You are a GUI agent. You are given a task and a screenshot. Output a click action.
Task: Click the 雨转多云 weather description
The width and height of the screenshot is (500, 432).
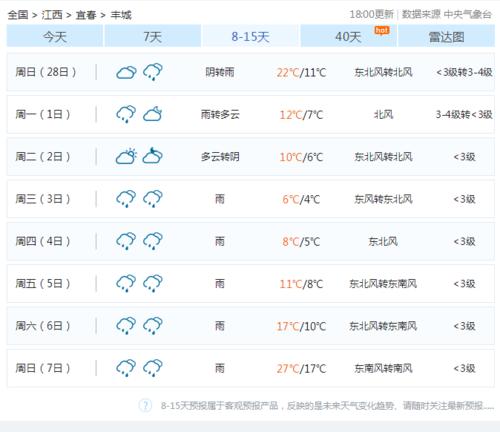(x=220, y=114)
